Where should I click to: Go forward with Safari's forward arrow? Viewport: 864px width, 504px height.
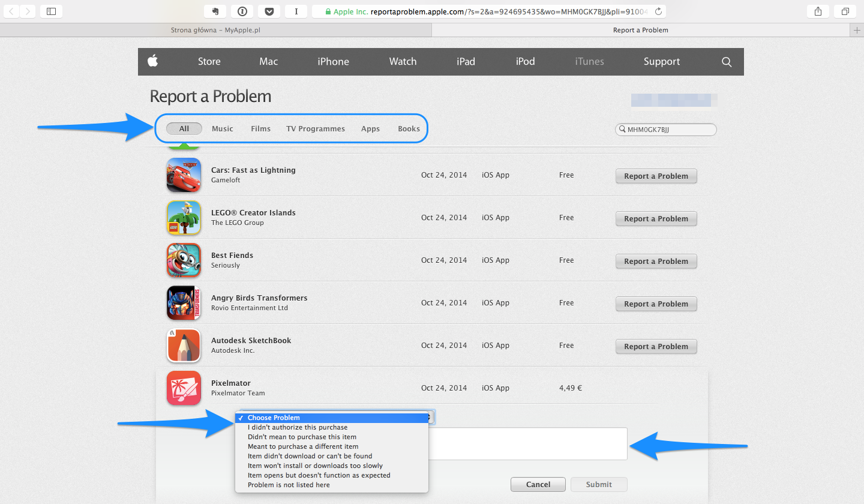pyautogui.click(x=28, y=11)
